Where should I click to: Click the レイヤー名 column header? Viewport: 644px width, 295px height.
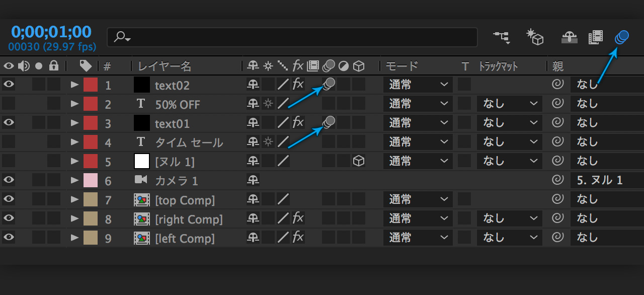pos(165,66)
